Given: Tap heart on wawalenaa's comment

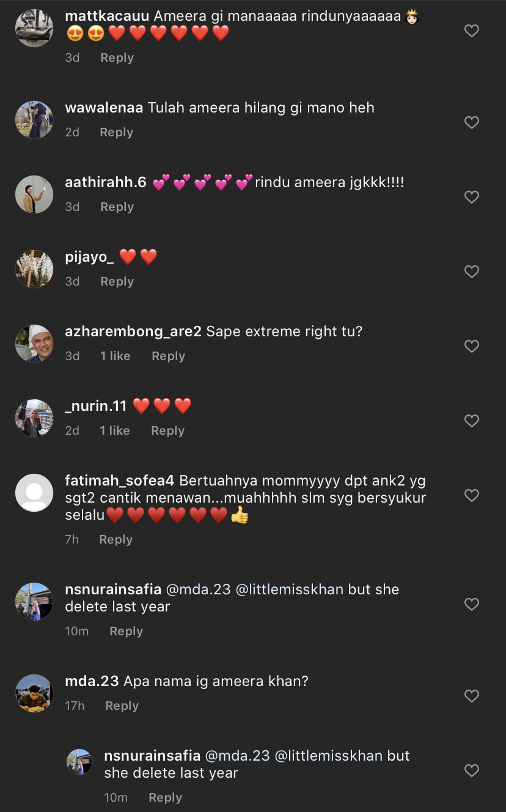Looking at the screenshot, I should click(x=471, y=123).
